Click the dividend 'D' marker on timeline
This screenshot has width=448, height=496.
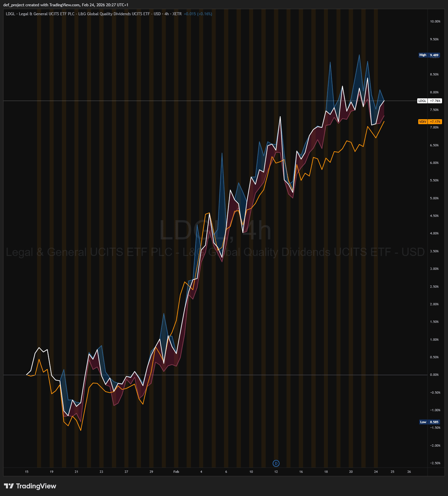pos(276,463)
